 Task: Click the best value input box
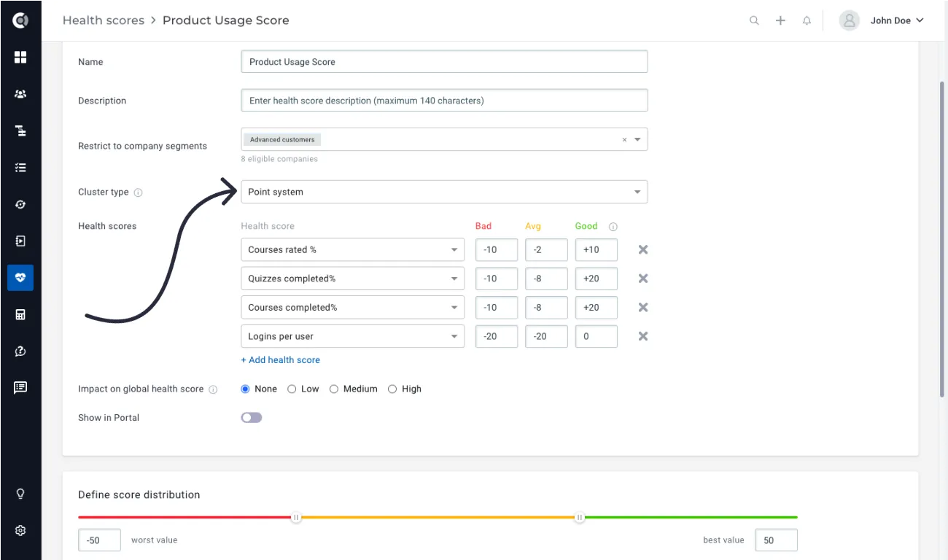click(x=776, y=540)
